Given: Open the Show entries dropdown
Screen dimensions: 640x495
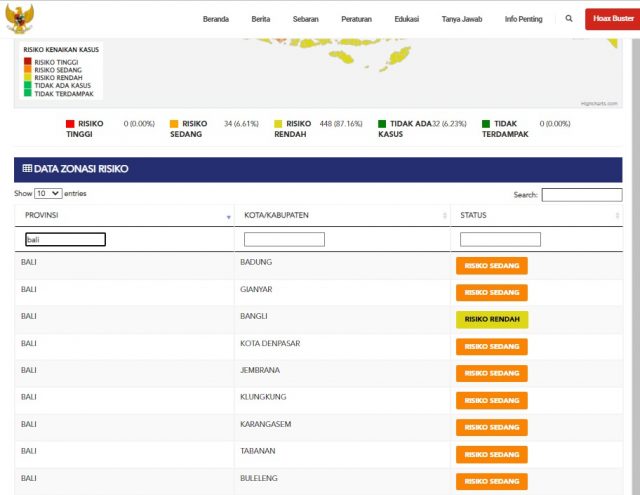Looking at the screenshot, I should click(x=48, y=193).
